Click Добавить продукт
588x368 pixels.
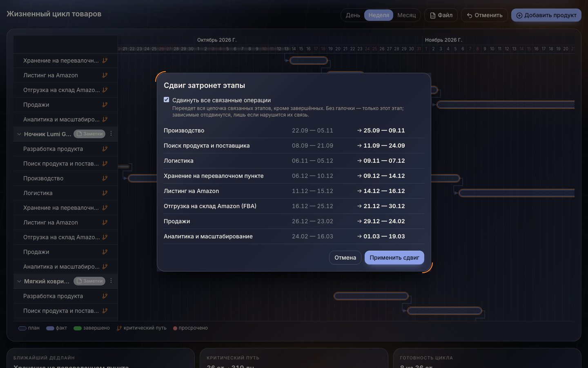(x=546, y=15)
